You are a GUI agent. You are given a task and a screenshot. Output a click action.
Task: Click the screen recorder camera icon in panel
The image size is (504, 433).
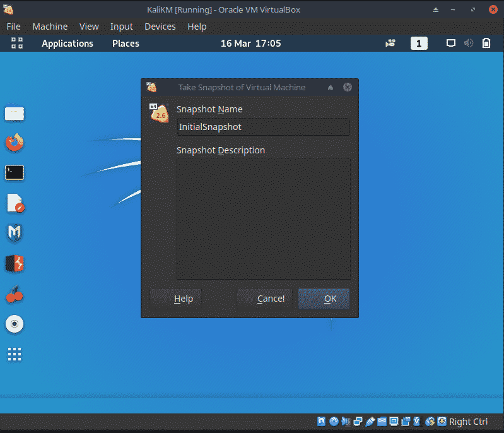(x=390, y=43)
